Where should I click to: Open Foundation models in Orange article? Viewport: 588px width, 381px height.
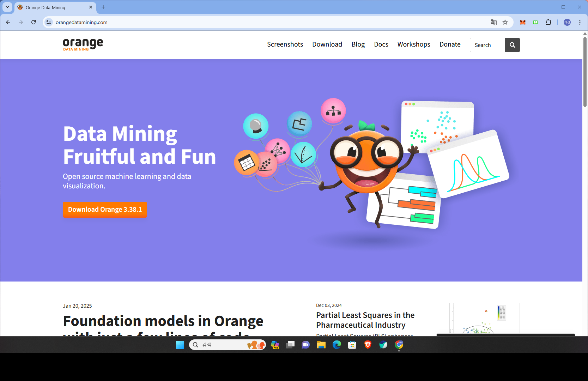click(163, 325)
